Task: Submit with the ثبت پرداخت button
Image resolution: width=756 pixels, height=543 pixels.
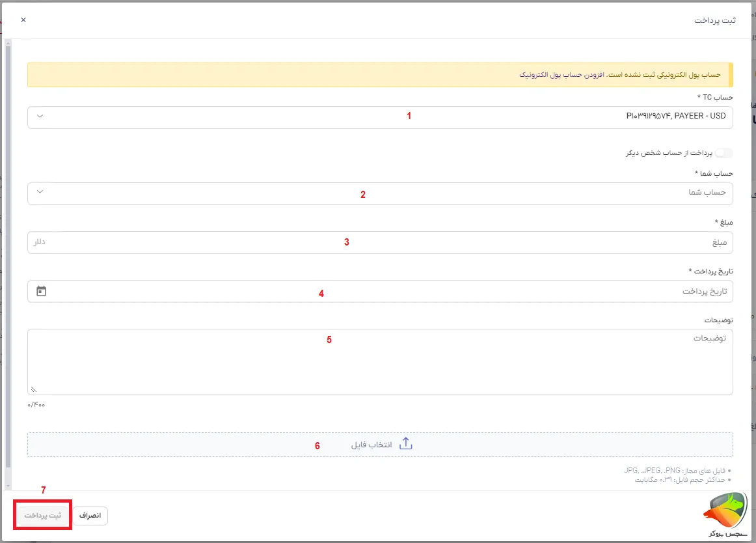Action: 43,515
